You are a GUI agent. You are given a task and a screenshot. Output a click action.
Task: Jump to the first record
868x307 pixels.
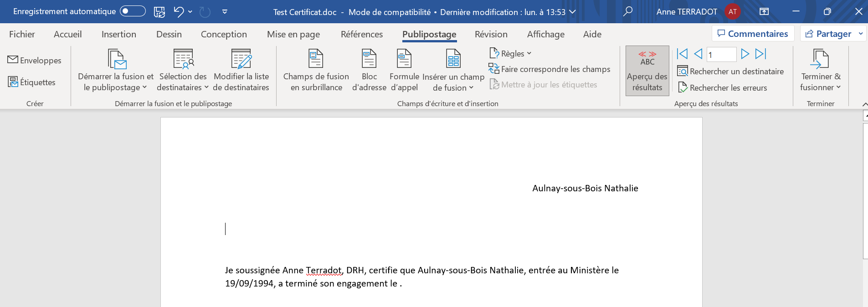point(682,54)
